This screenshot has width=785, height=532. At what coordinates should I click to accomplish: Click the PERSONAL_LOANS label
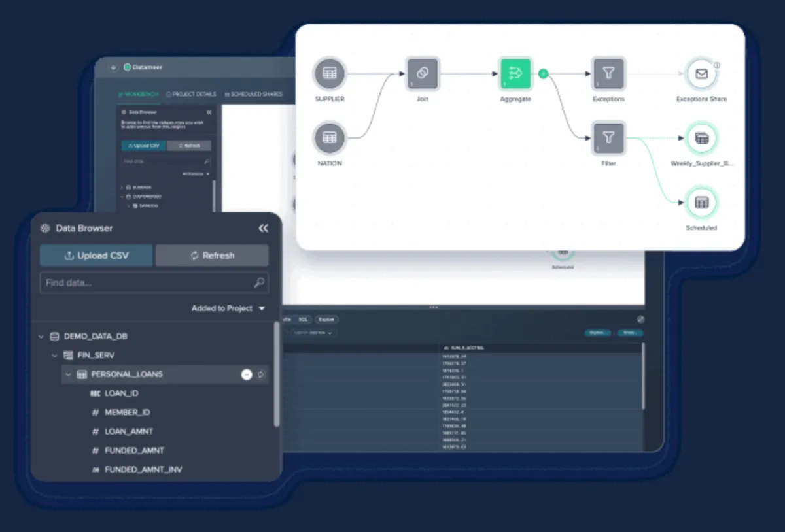127,374
